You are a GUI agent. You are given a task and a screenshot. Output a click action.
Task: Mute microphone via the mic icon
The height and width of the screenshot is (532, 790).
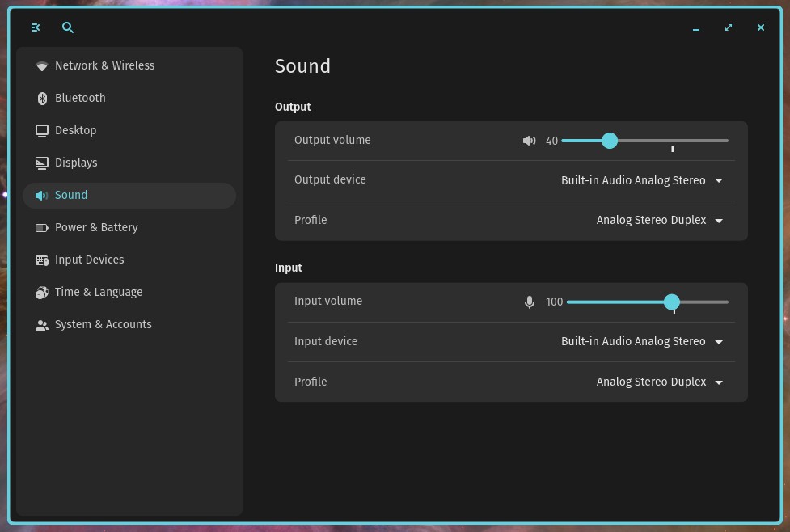(529, 302)
